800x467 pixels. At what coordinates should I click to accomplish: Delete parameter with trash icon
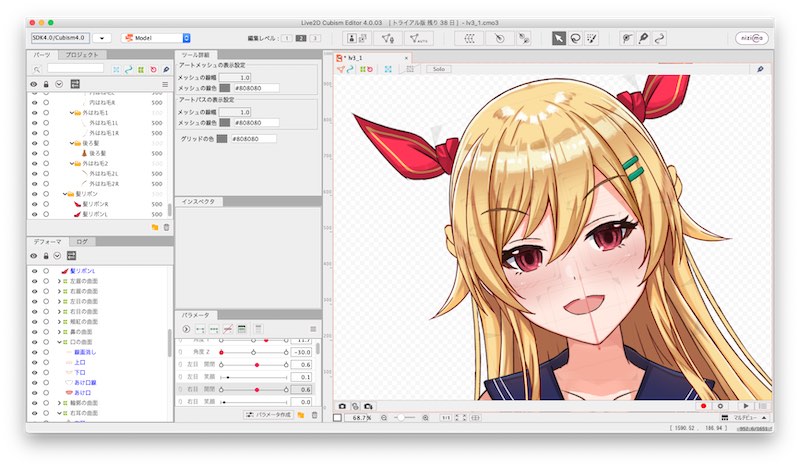pyautogui.click(x=314, y=415)
